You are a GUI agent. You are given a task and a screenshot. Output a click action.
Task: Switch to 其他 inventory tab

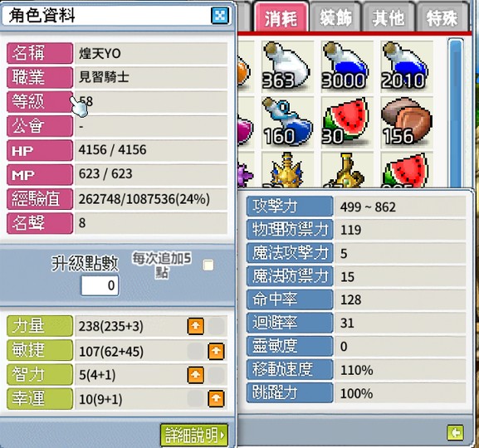[389, 17]
